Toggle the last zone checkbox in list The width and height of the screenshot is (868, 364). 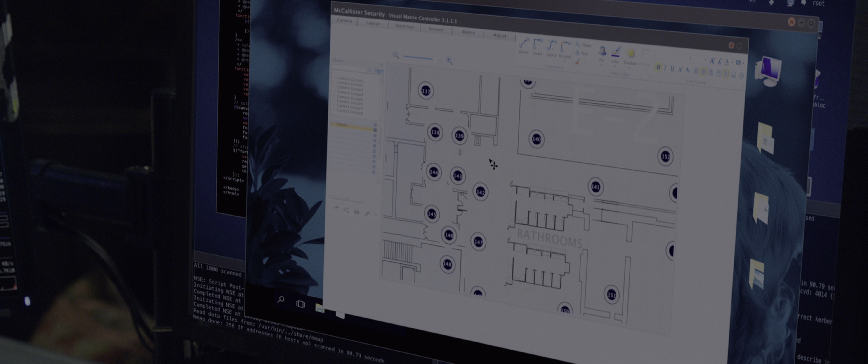coord(373,172)
